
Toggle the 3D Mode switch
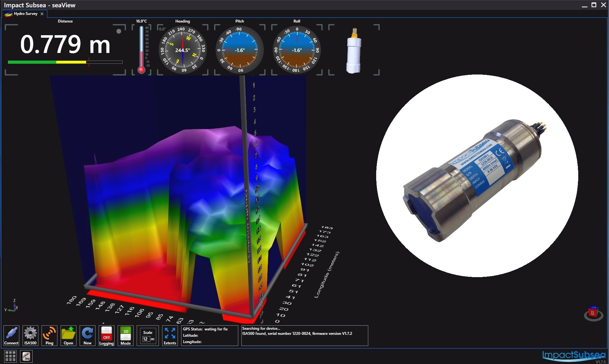(x=126, y=335)
